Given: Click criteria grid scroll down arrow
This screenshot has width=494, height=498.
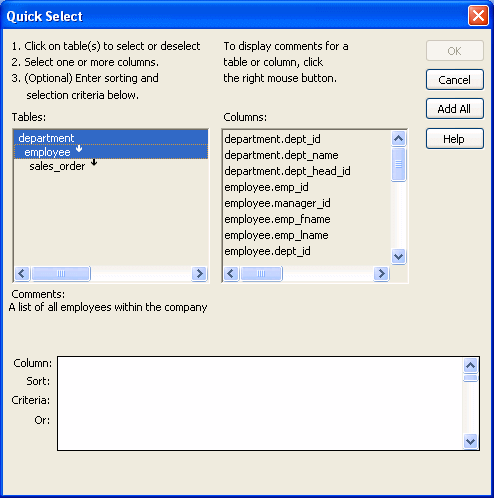Looking at the screenshot, I should 470,442.
